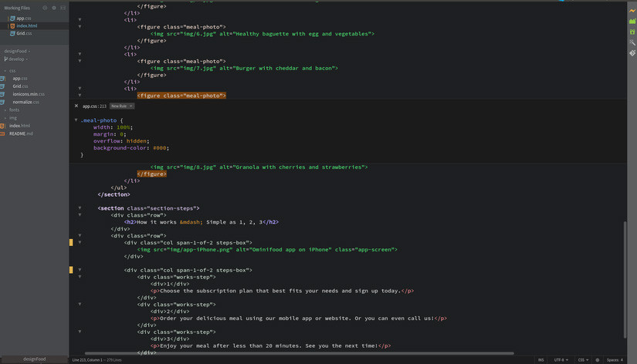Click the Burger with cheddar and bacon line
The image size is (637, 364).
coord(244,68)
